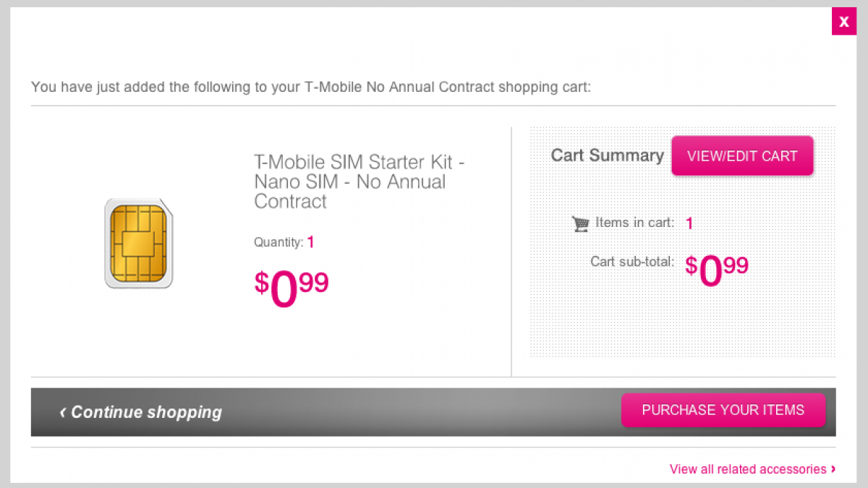Close the cart popup with the X
The height and width of the screenshot is (488, 868).
click(843, 22)
